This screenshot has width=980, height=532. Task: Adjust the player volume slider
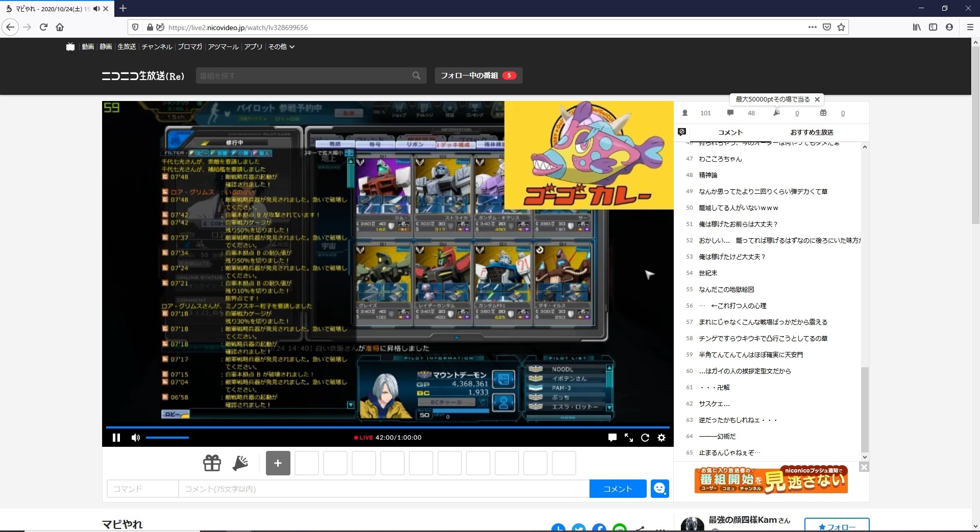point(167,438)
